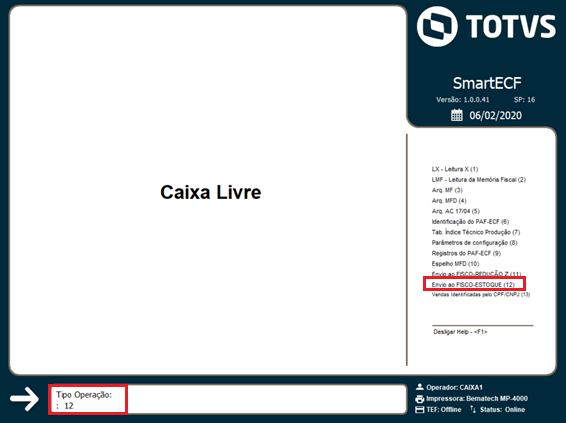The height and width of the screenshot is (423, 566).
Task: Select LX - Leitura X (1) option
Action: pos(455,169)
